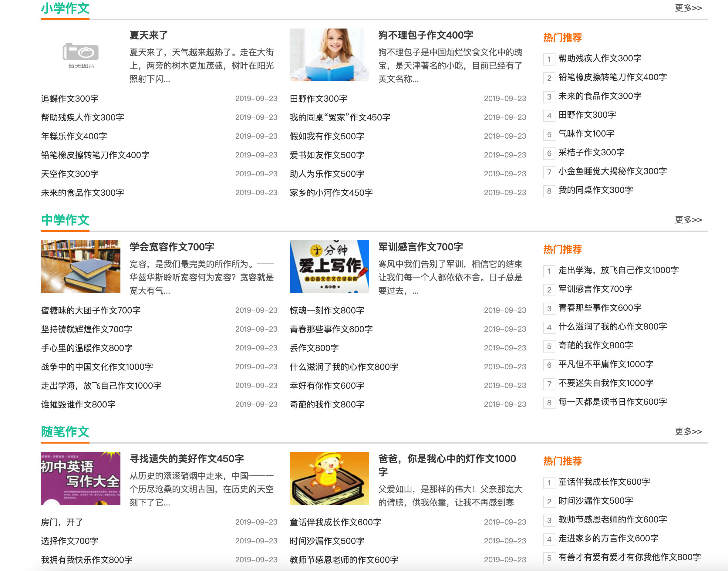
Task: Click 更多>> for 随笔作文 section
Action: click(688, 431)
